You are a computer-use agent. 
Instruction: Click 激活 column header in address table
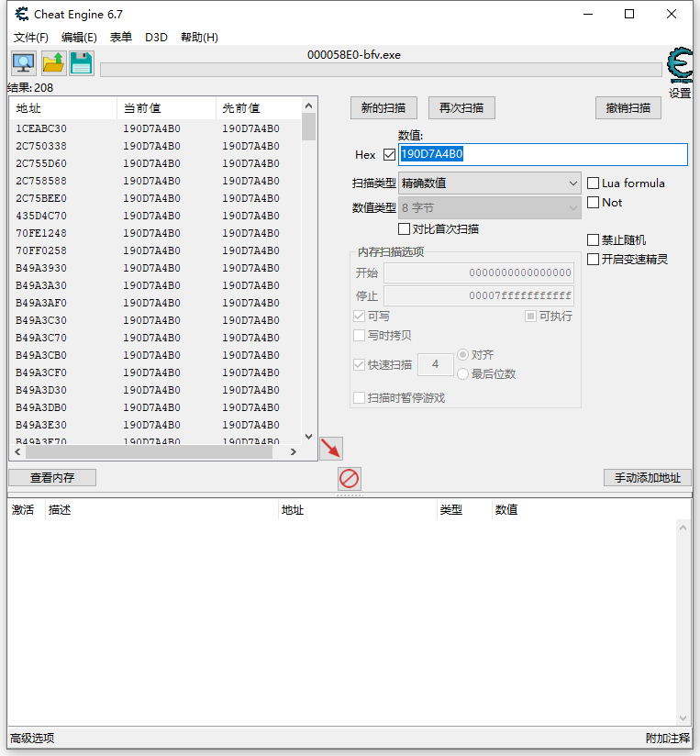pos(27,509)
